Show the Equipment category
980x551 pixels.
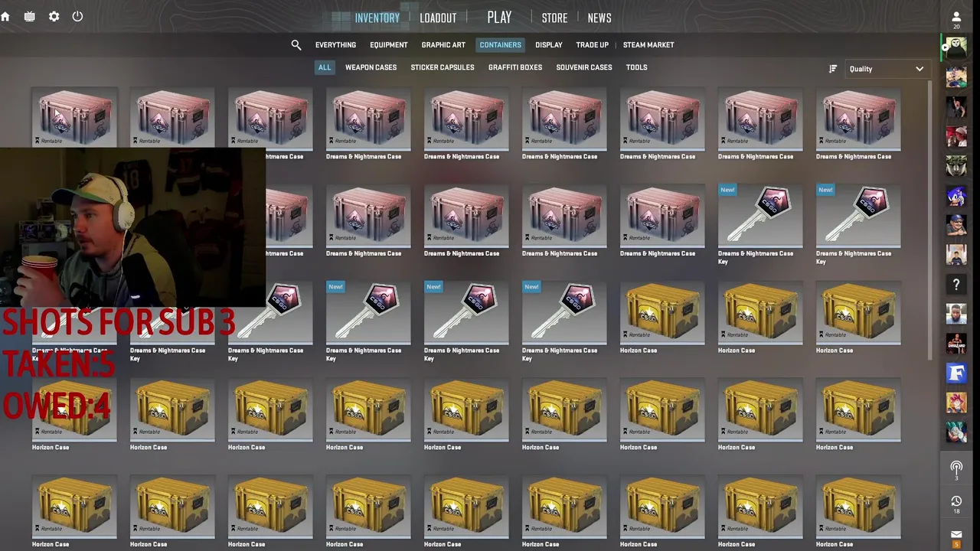pos(388,45)
